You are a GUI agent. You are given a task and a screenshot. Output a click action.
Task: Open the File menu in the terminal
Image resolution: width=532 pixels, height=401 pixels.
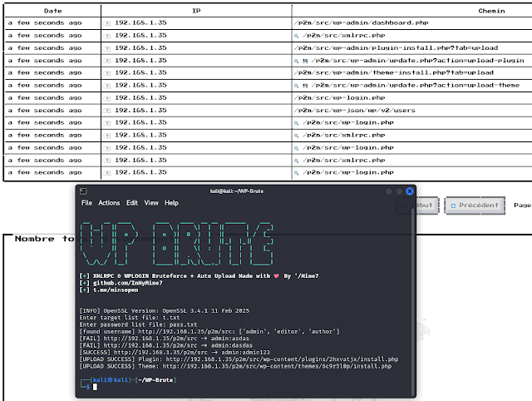pyautogui.click(x=86, y=203)
